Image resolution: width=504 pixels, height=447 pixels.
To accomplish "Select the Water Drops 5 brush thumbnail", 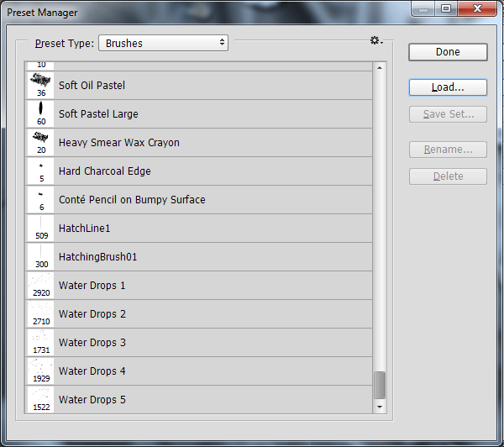I will [x=40, y=399].
